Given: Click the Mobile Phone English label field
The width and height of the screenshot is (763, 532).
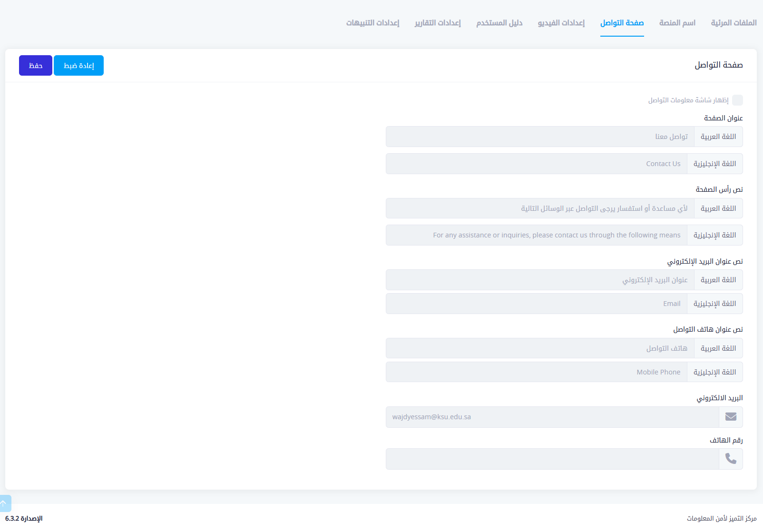Looking at the screenshot, I should pos(536,372).
